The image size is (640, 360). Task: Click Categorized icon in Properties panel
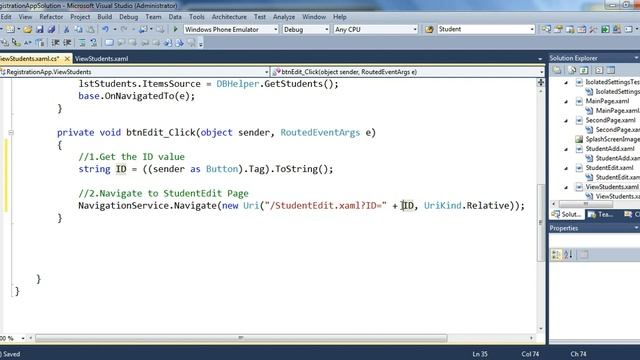click(556, 255)
